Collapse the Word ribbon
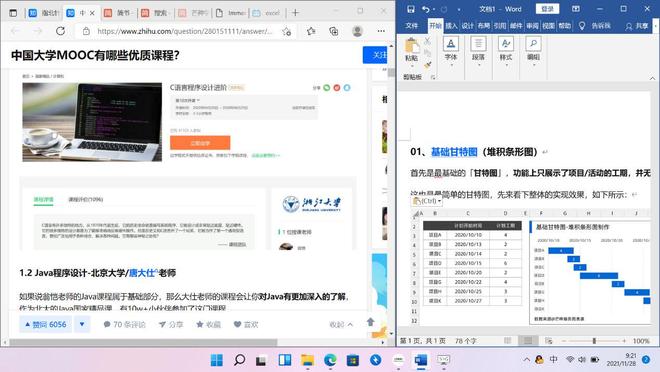 [x=652, y=78]
